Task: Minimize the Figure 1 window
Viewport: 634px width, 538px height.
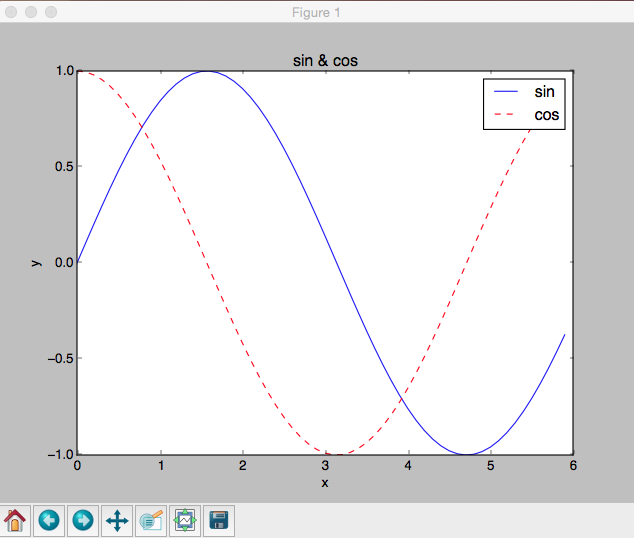Action: tap(31, 12)
